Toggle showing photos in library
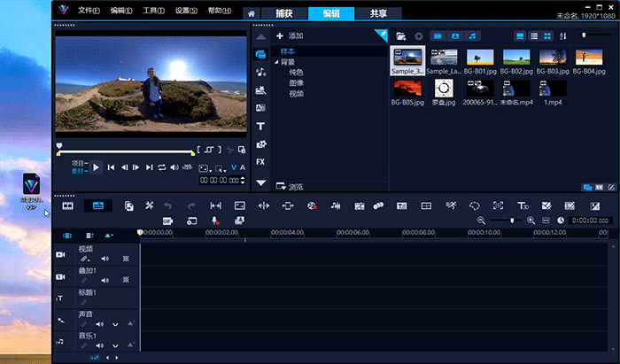Image resolution: width=620 pixels, height=364 pixels. click(455, 36)
